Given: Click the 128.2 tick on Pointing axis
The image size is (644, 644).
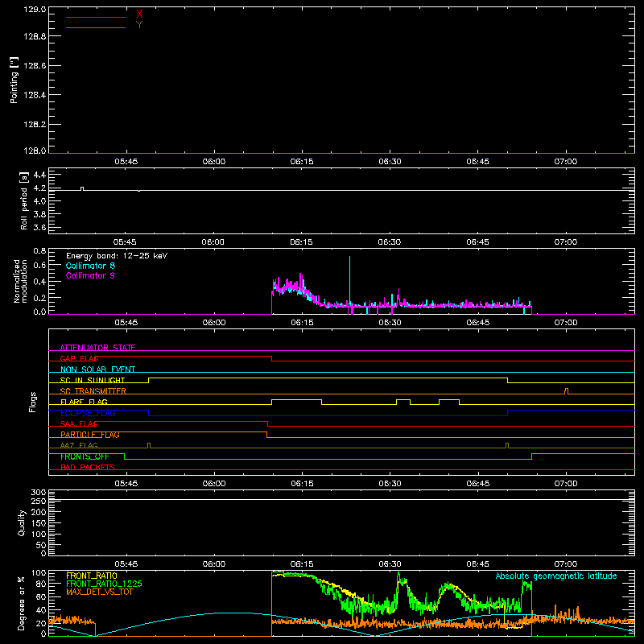Looking at the screenshot, I should [x=35, y=125].
